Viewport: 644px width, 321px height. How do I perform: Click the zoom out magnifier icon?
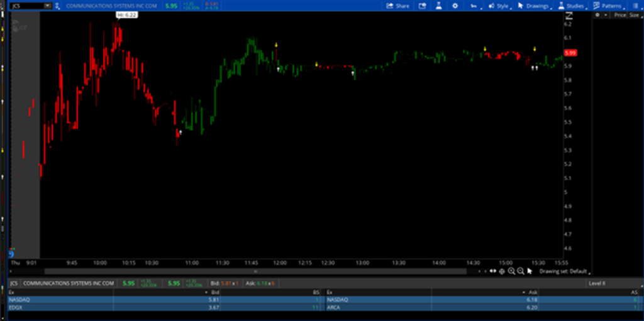521,271
